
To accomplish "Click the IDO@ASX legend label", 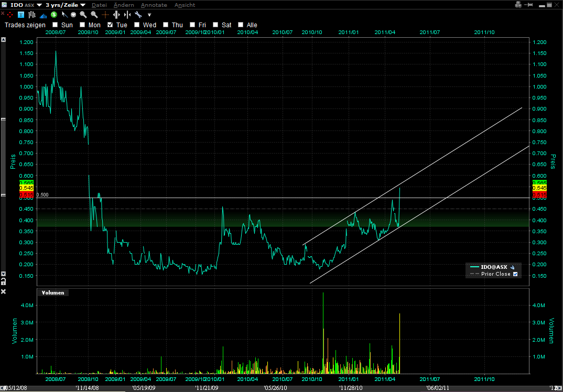I will tap(494, 267).
